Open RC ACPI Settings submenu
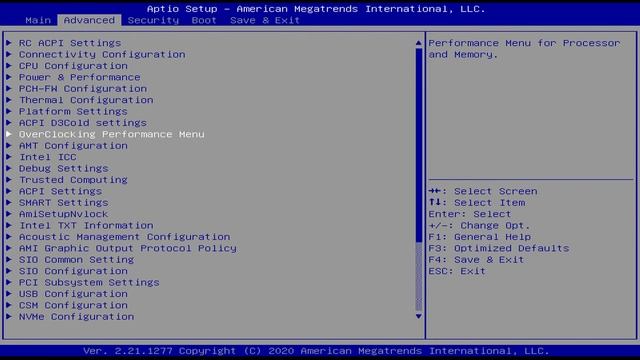The width and height of the screenshot is (640, 360). click(x=70, y=43)
